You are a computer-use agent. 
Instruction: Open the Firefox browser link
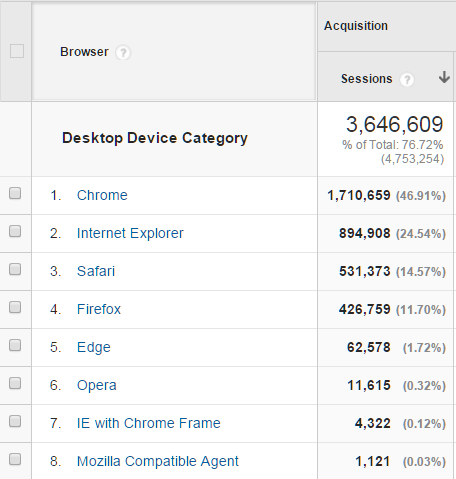click(99, 309)
